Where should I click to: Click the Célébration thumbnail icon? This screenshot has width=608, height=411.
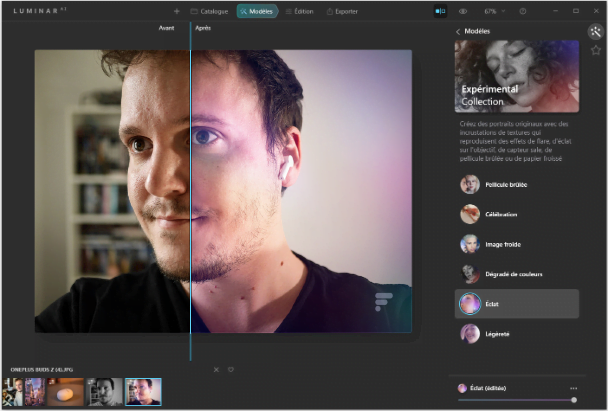click(470, 214)
